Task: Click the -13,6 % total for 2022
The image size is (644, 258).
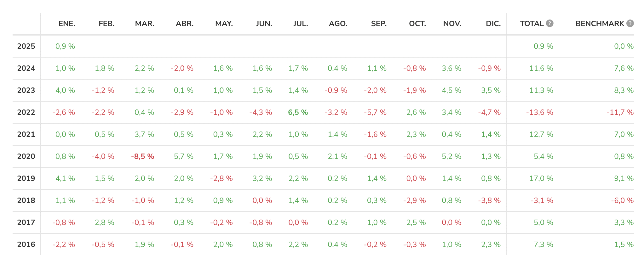Action: click(x=539, y=112)
